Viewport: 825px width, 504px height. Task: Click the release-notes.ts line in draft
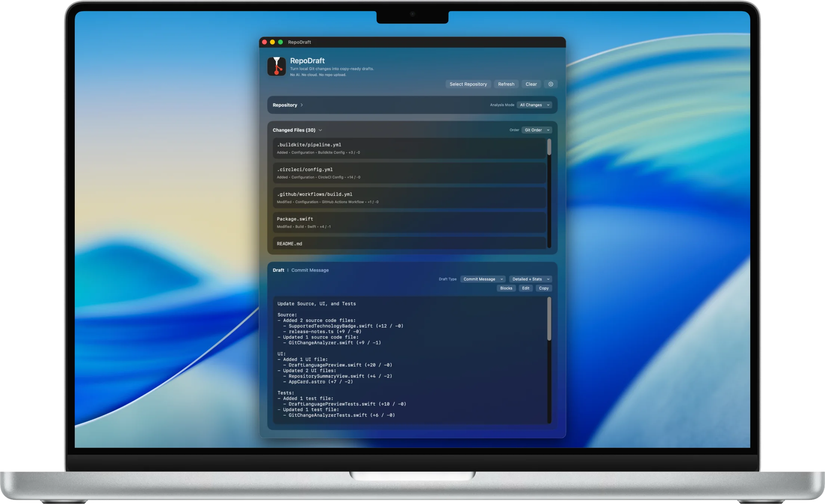pyautogui.click(x=322, y=331)
